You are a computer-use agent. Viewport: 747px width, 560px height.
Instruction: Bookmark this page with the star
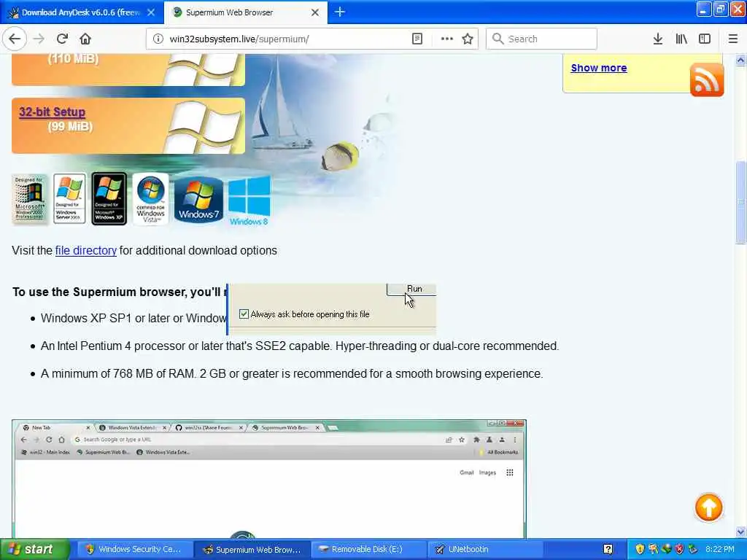468,39
